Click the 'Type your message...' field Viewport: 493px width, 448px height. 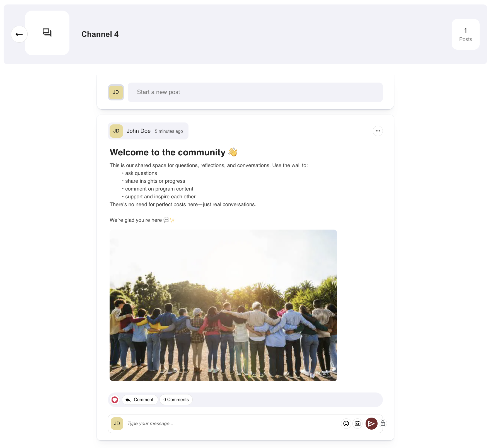[231, 423]
